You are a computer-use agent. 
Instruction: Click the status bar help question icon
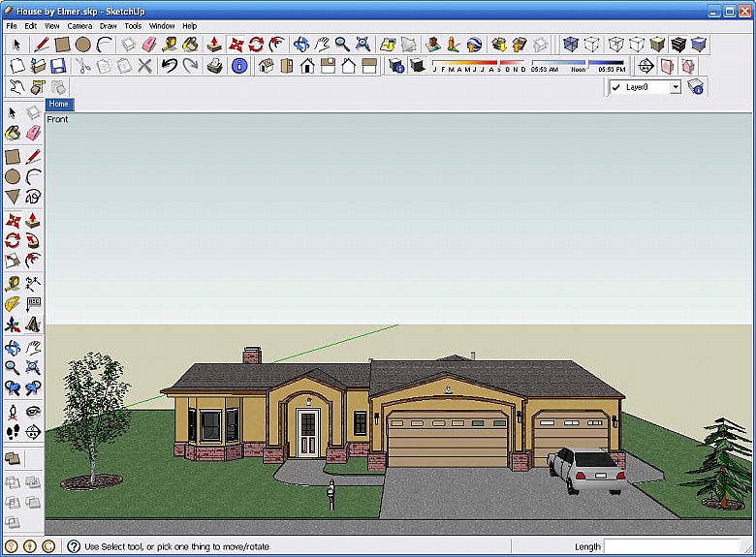[x=74, y=546]
